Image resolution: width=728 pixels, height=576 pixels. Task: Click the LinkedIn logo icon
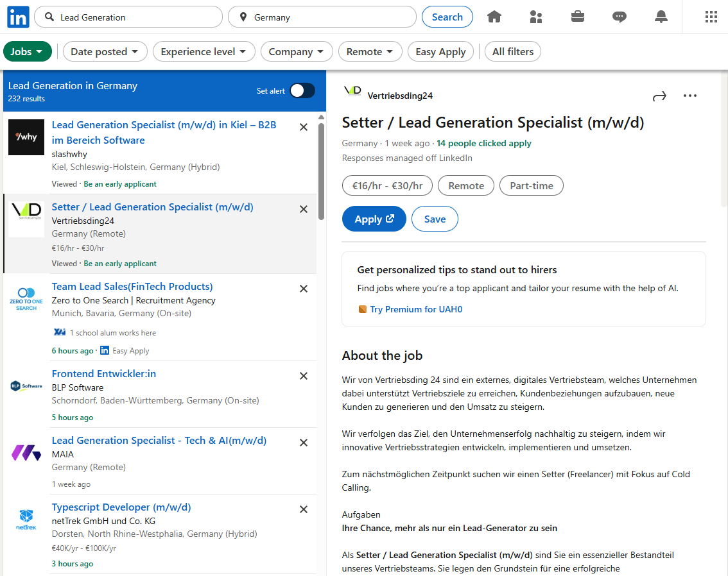17,17
